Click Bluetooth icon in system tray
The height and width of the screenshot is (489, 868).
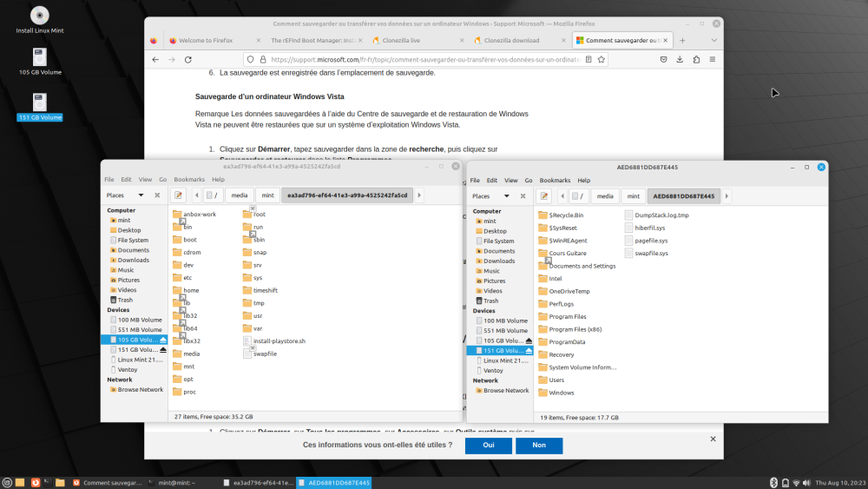coord(773,482)
